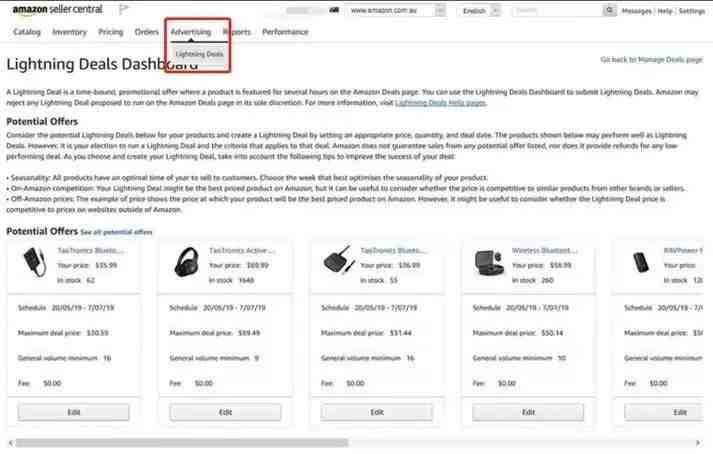Viewport: 713px width, 454px height.
Task: Click Maximum deal price $59.49
Action: click(215, 333)
